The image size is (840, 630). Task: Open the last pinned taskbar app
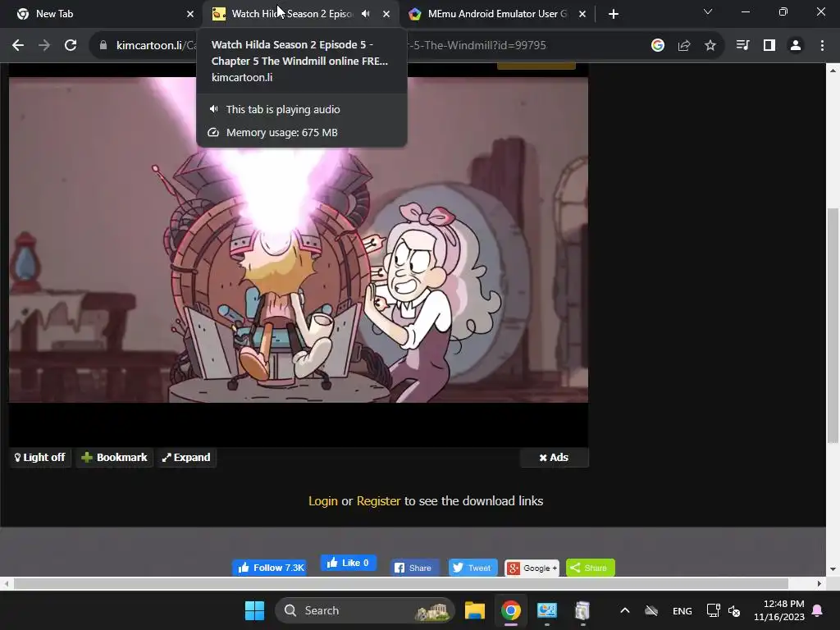[x=582, y=610]
